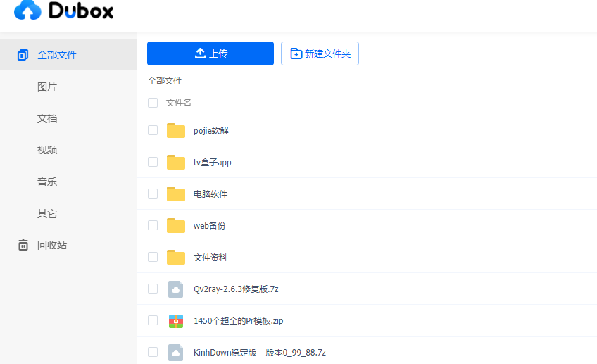Open the 电脑软件 folder name

click(x=210, y=194)
